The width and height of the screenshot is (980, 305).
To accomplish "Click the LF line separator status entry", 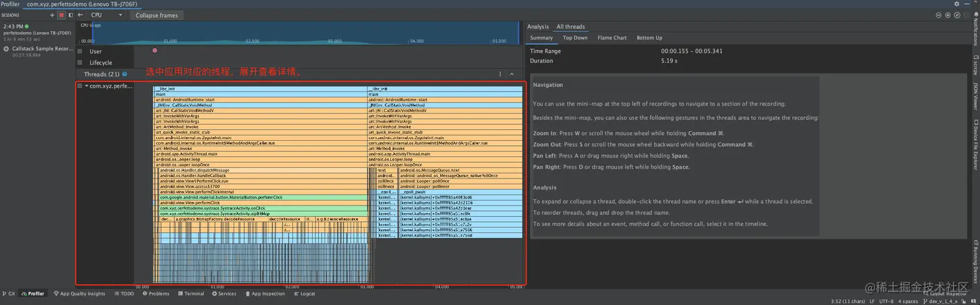I will click(872, 302).
